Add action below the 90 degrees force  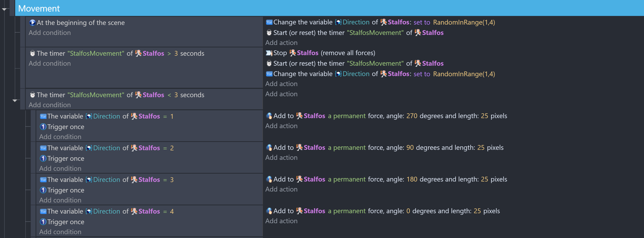(x=281, y=158)
